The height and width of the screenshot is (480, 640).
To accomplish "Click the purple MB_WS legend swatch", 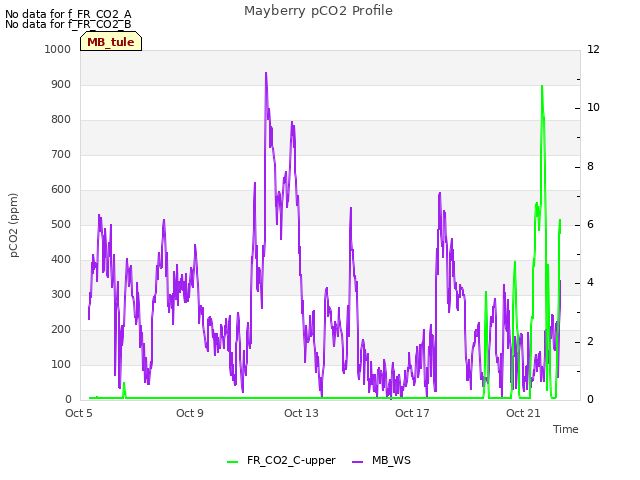I will (357, 462).
